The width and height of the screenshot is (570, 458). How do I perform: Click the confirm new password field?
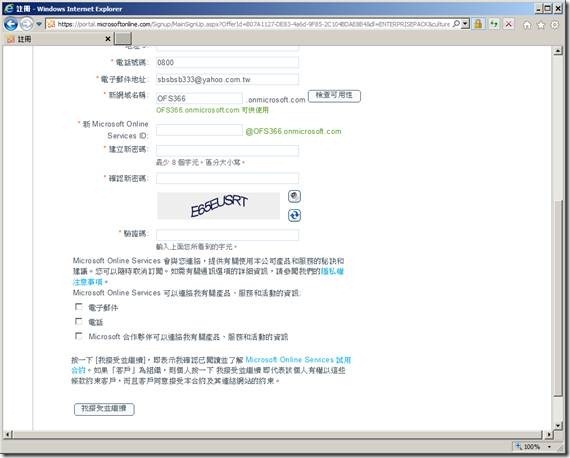tap(227, 178)
